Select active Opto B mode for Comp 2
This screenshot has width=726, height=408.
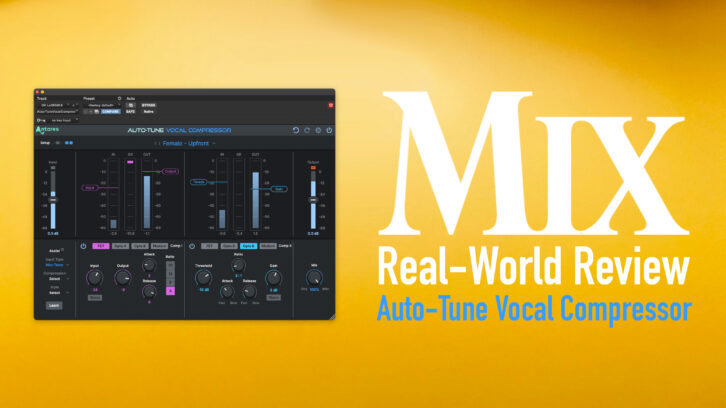tap(248, 246)
